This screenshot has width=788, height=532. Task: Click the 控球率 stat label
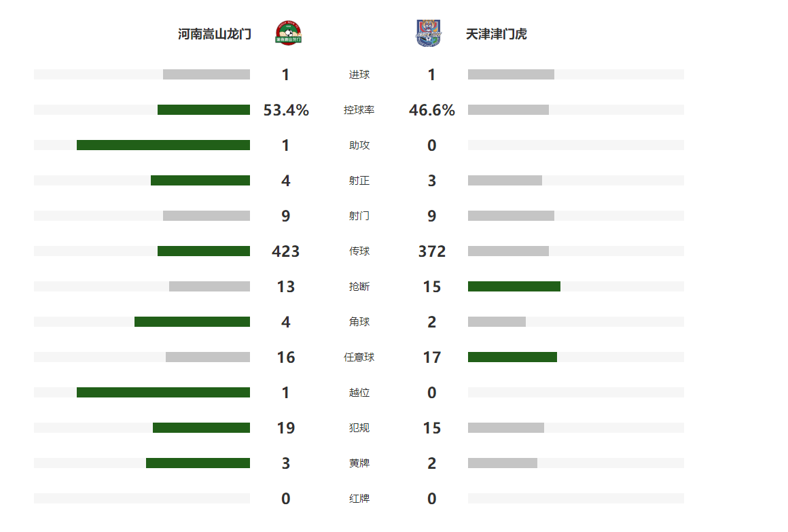pyautogui.click(x=359, y=109)
